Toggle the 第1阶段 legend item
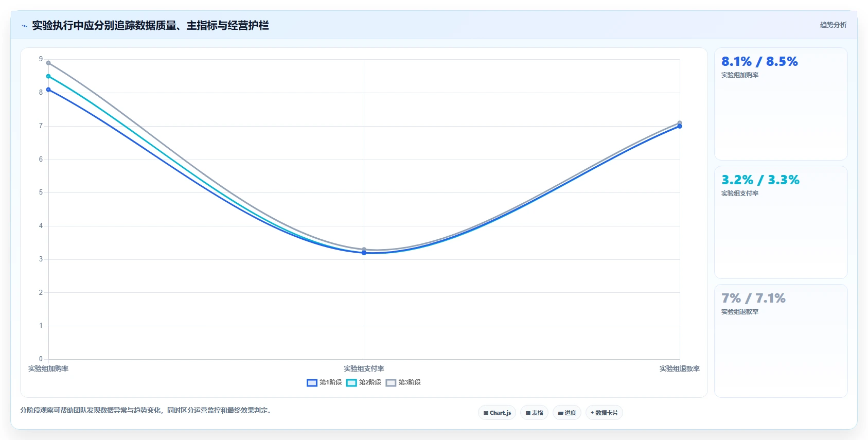 point(324,382)
